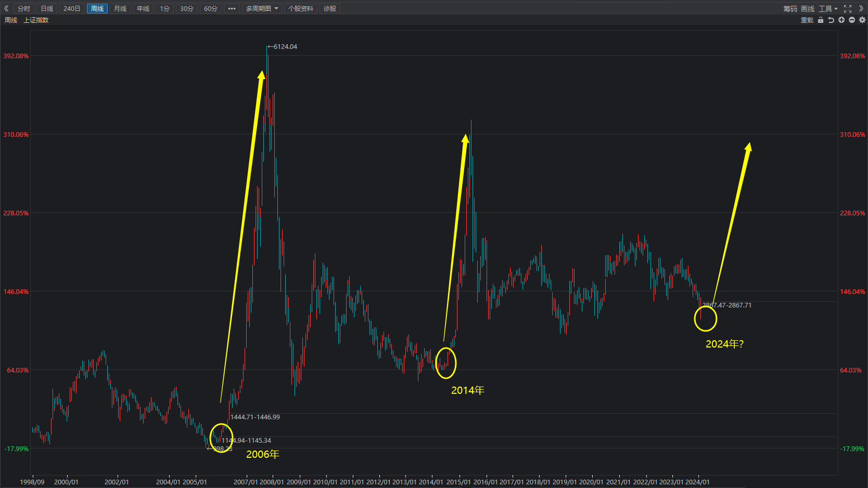This screenshot has height=488, width=868.
Task: Select the 60分 period
Action: 211,9
